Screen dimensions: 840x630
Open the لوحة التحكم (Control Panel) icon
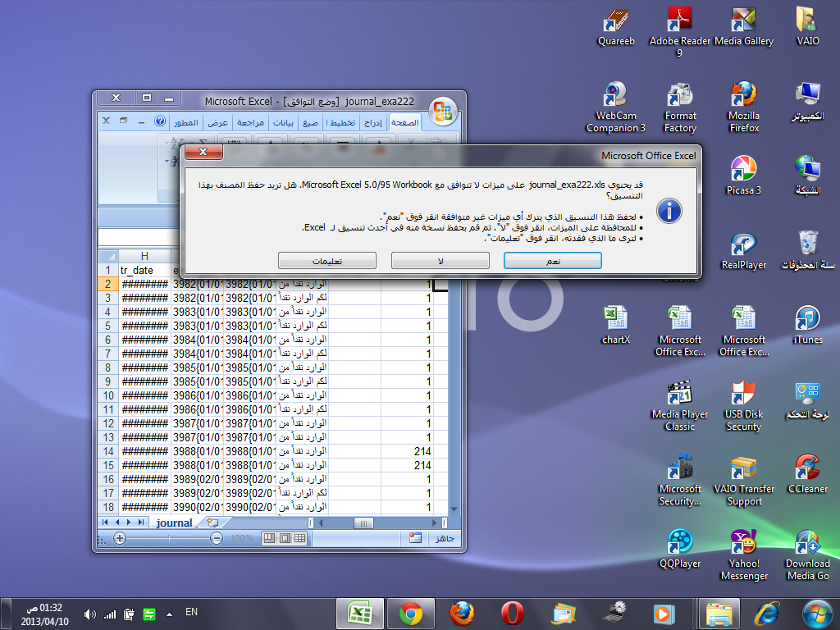point(807,400)
